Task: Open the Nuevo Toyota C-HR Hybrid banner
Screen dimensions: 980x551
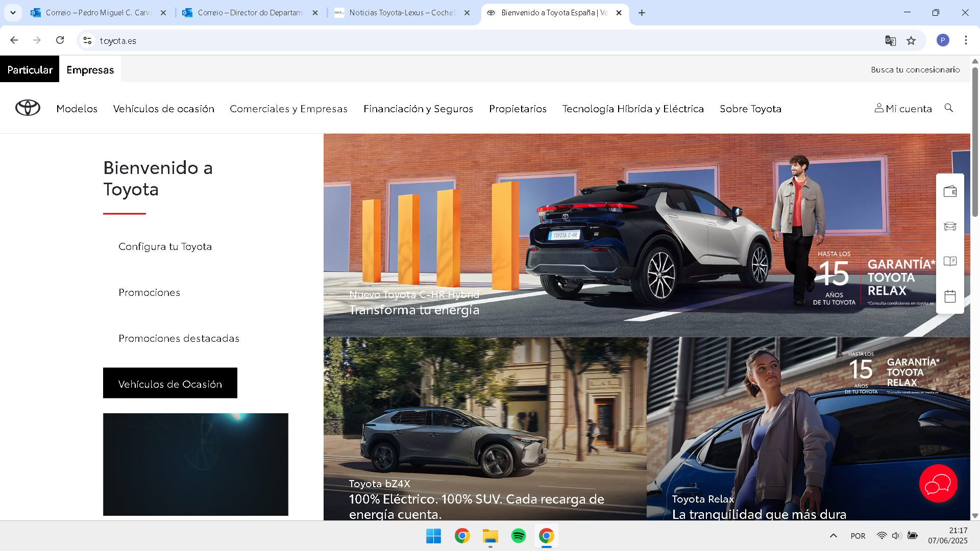Action: pos(647,235)
